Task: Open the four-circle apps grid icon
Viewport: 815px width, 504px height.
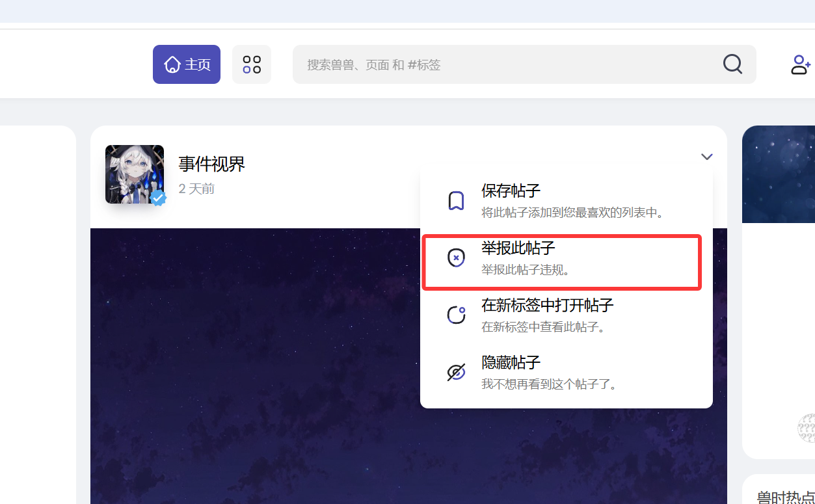Action: pos(252,64)
